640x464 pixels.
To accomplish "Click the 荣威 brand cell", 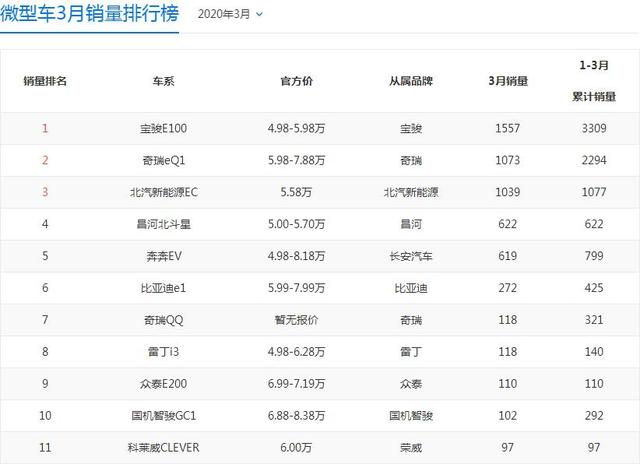I will point(411,447).
